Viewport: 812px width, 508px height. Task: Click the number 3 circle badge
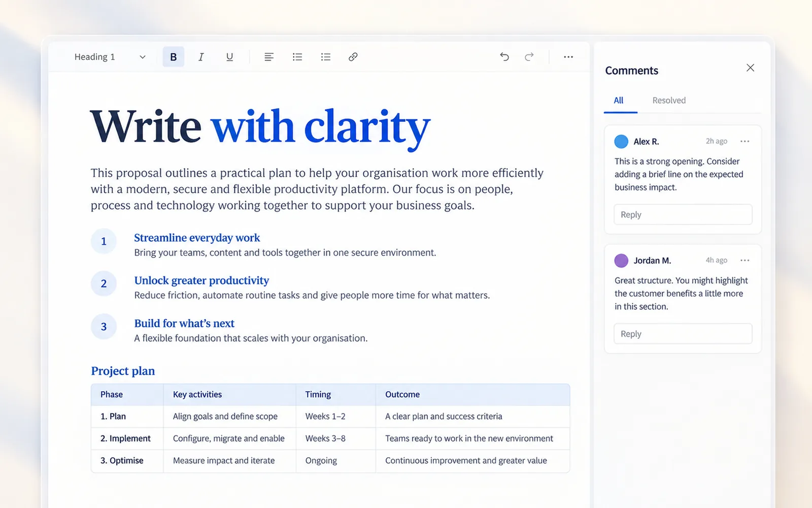104,327
